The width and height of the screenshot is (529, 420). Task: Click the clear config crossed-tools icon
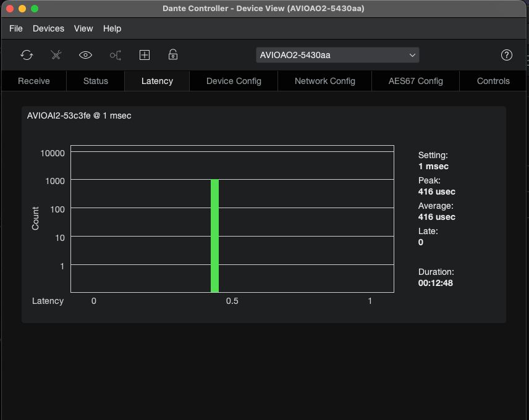pyautogui.click(x=56, y=55)
